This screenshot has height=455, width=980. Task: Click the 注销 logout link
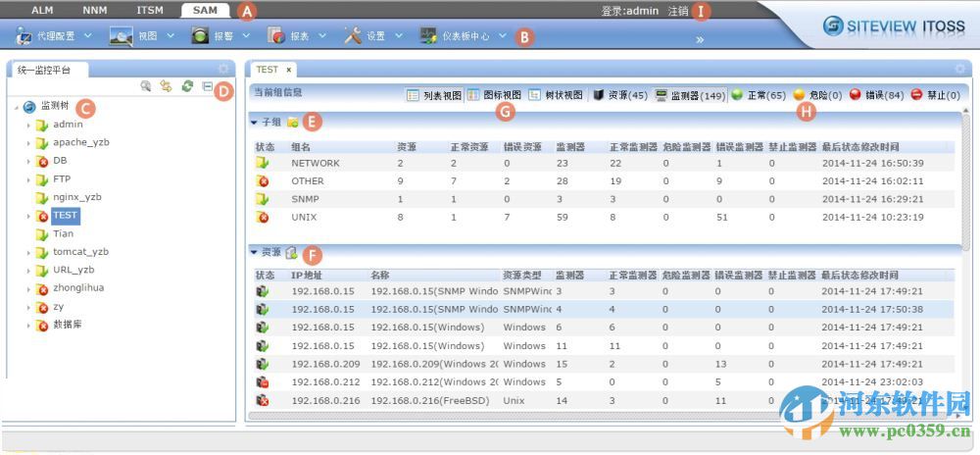(677, 11)
